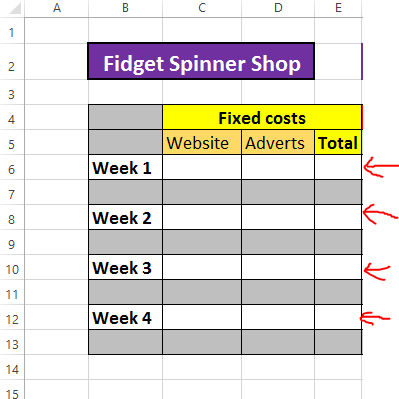Click the Total column heading cell
Image resolution: width=399 pixels, height=399 pixels.
coord(338,142)
